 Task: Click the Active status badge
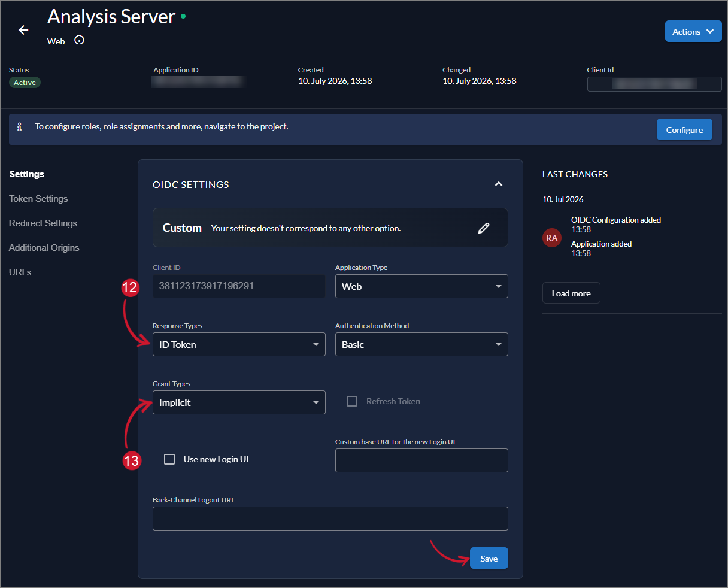[x=25, y=83]
